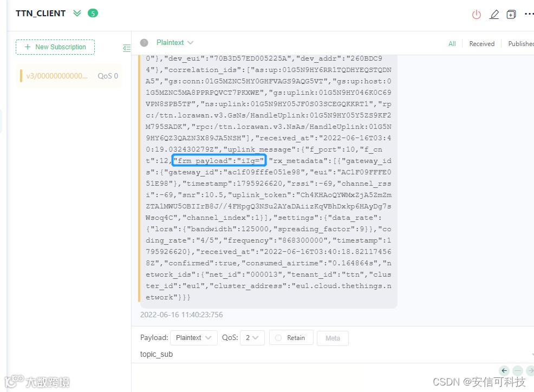Click the disconnect power icon
Screen dimensions: 534x392
[x=476, y=14]
